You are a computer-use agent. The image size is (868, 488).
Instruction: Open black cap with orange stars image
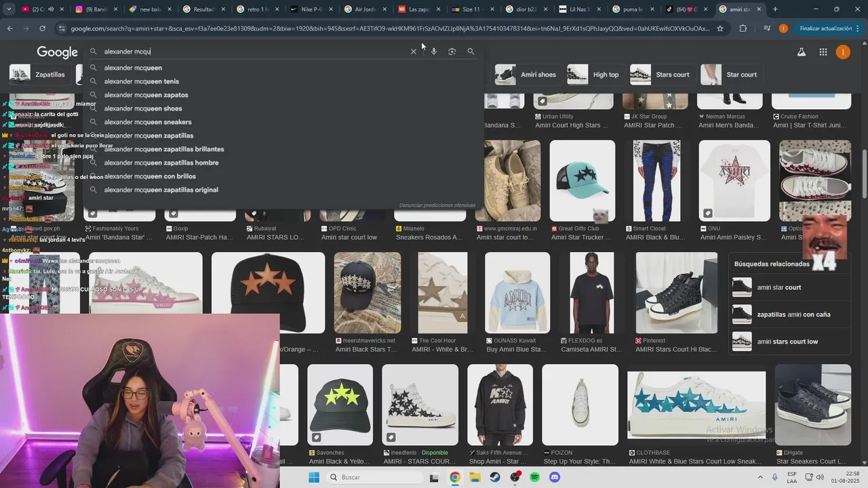click(x=268, y=293)
